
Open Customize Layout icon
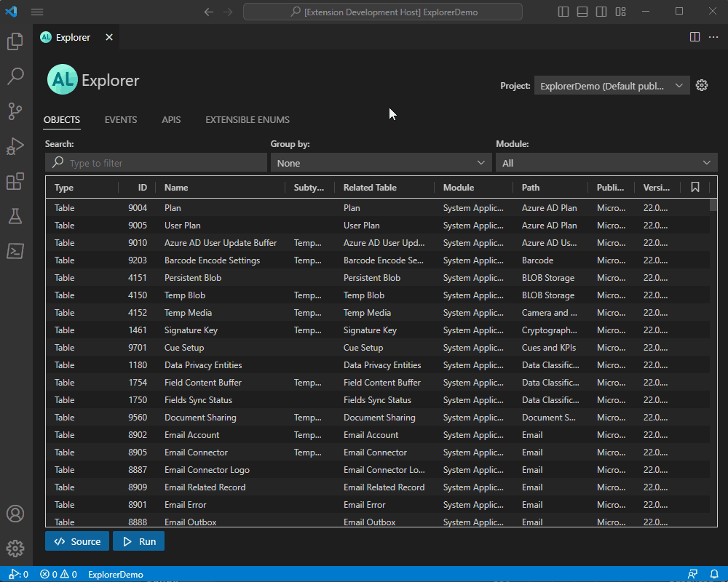(x=621, y=12)
